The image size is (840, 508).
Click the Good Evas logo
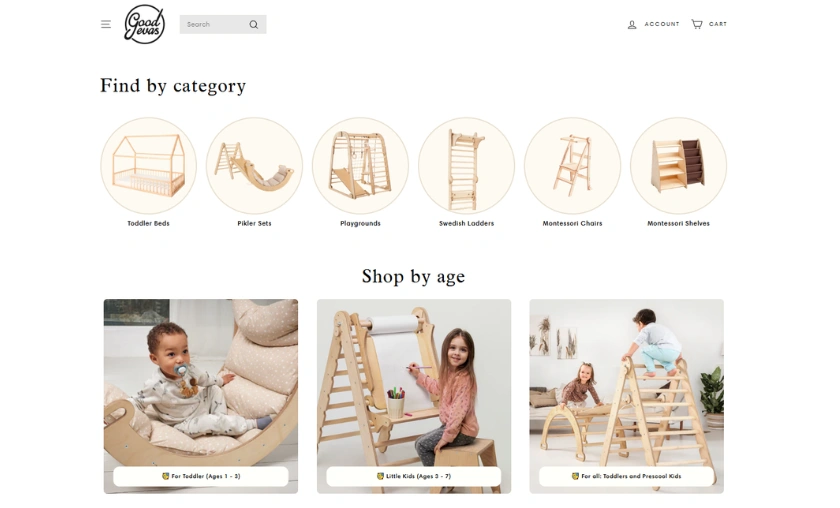click(144, 24)
